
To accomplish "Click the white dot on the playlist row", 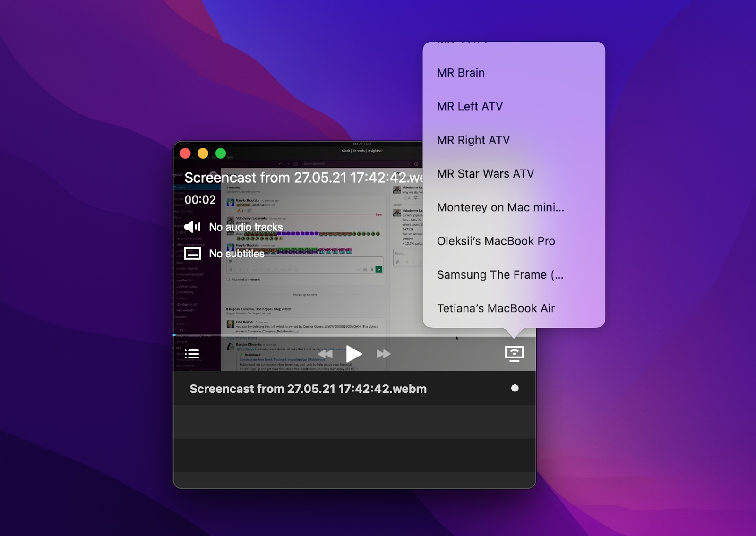I will (x=515, y=388).
